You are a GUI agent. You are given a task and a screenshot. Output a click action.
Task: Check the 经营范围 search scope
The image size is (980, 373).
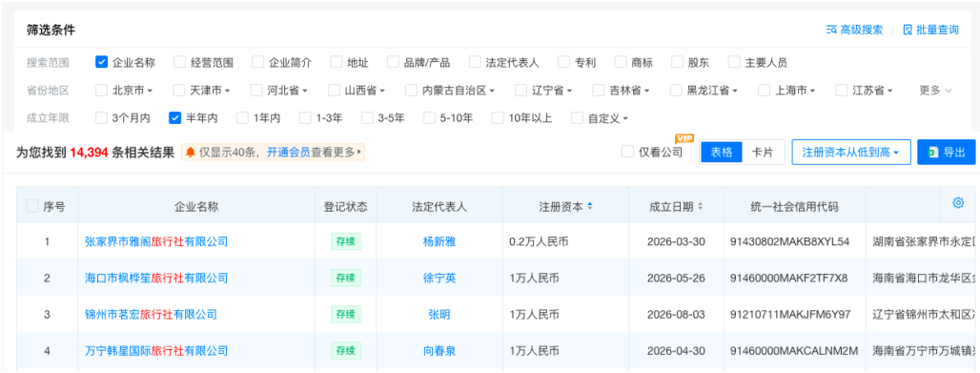point(180,62)
